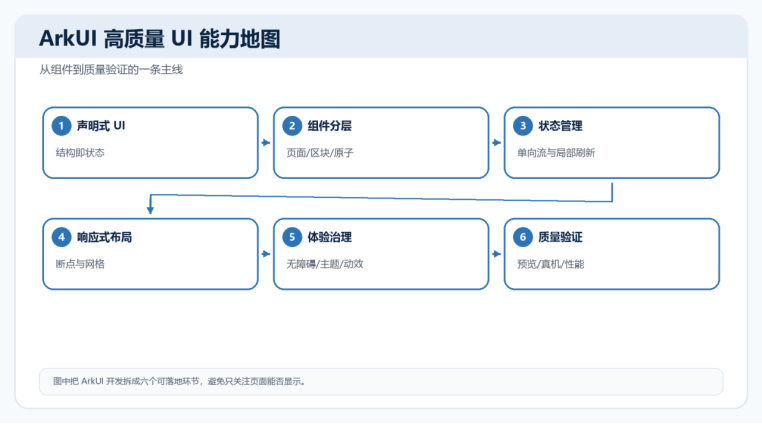Viewport: 762px width, 424px height.
Task: Click the subtitle 从组件到质量验证的一条主线
Action: 111,70
